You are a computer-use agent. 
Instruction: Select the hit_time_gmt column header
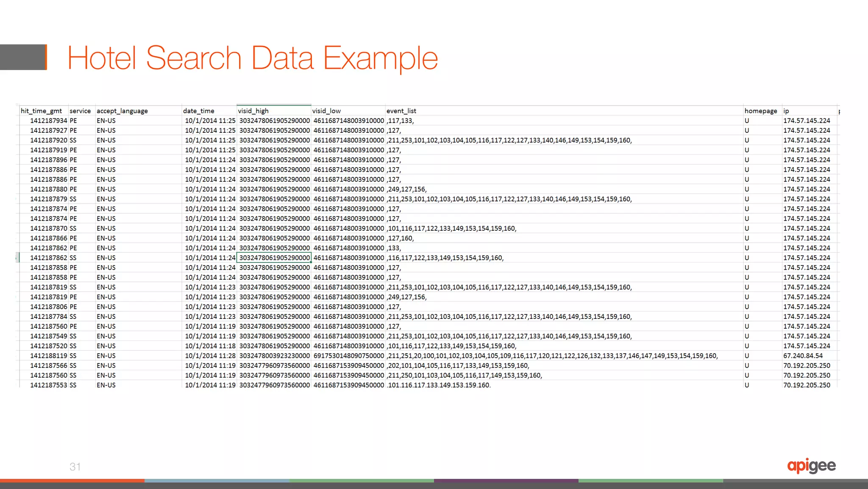[44, 111]
